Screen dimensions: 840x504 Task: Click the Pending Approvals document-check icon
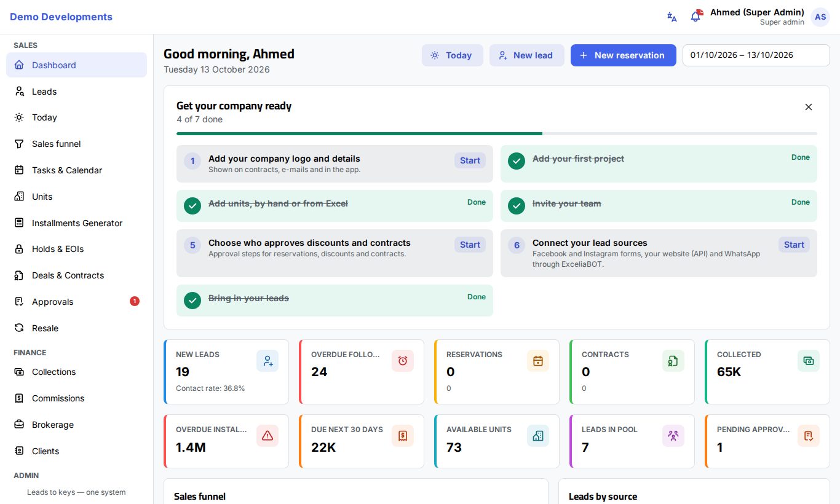tap(809, 436)
